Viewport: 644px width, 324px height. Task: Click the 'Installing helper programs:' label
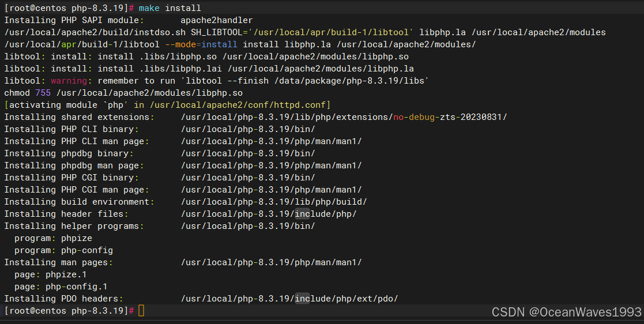pyautogui.click(x=74, y=226)
